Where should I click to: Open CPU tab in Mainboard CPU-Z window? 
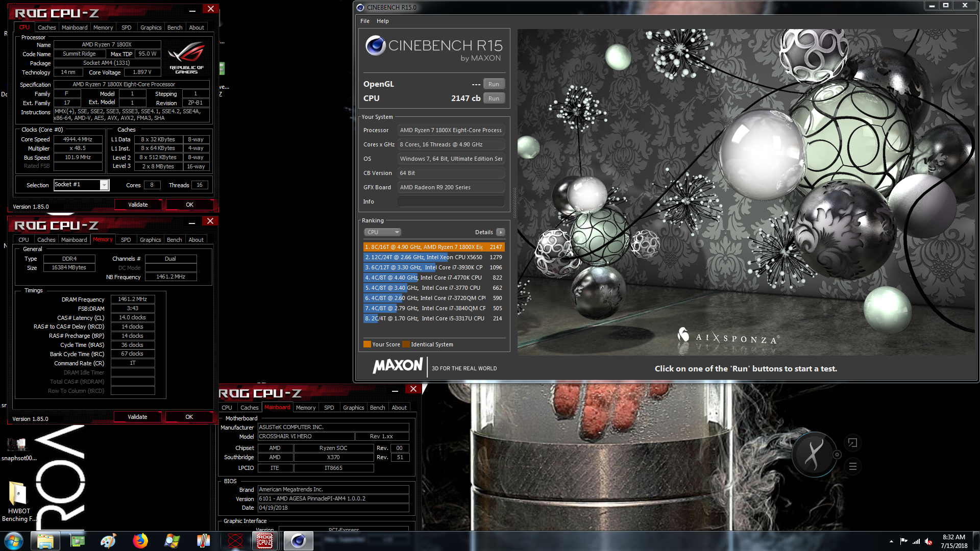227,408
